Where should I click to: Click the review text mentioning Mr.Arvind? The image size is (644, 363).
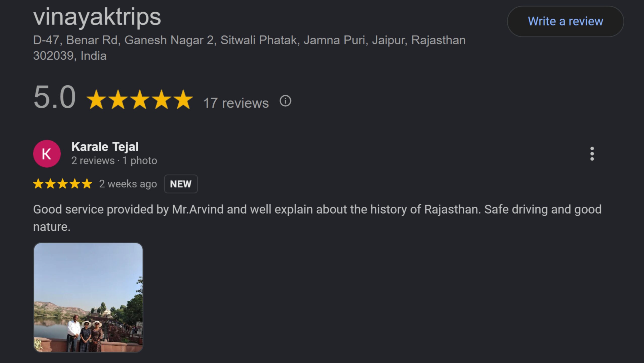tap(317, 210)
